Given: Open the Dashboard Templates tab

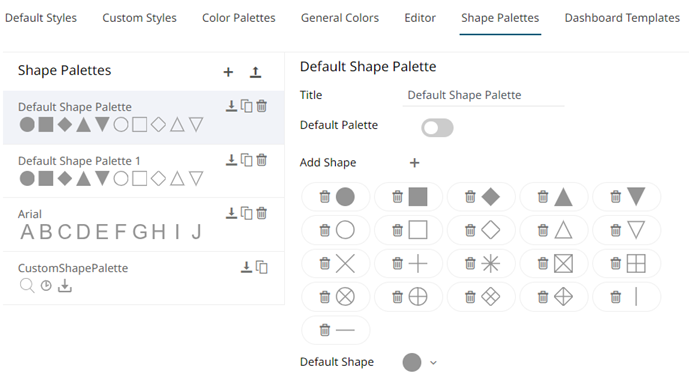Looking at the screenshot, I should [x=622, y=18].
